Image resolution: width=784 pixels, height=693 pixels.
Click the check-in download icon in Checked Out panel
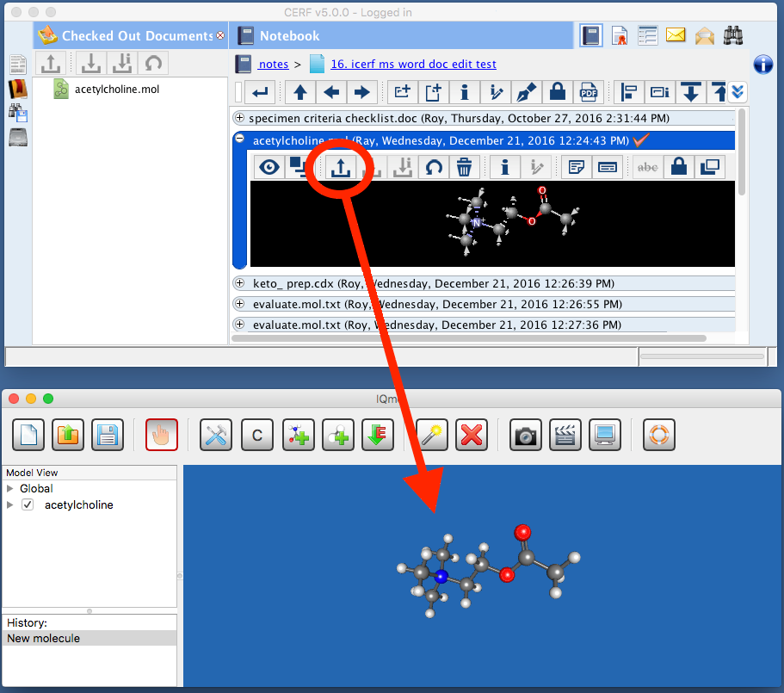pos(90,64)
